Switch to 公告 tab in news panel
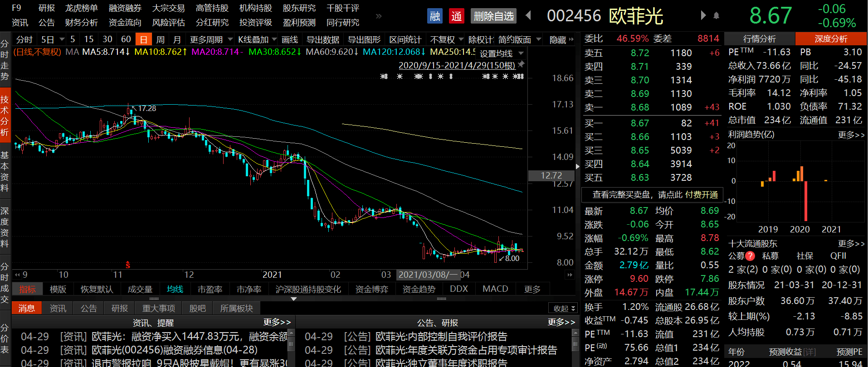The height and width of the screenshot is (367, 868). coord(88,308)
